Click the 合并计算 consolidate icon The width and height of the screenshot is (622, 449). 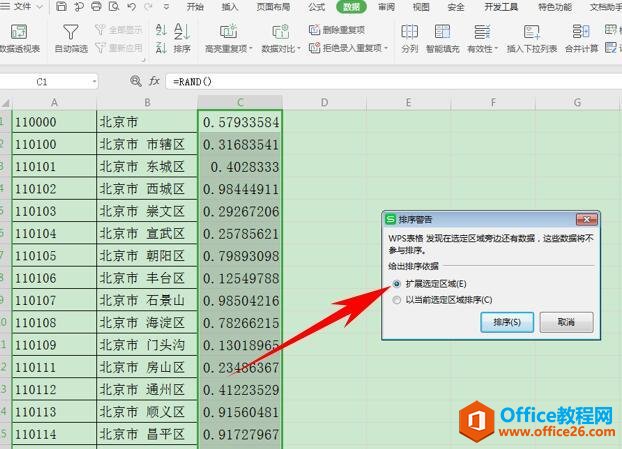[581, 32]
